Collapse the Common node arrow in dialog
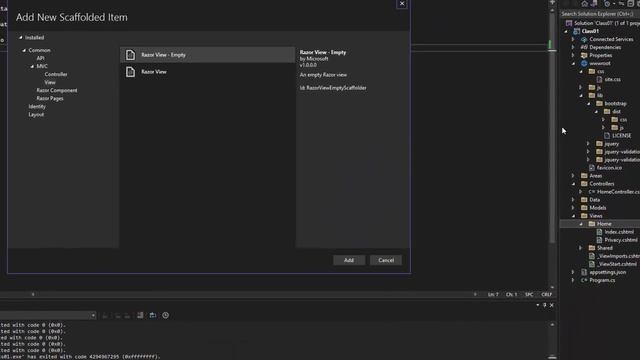 point(24,50)
